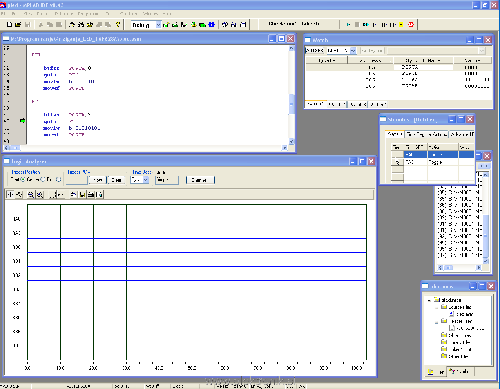Open the Edit menu
The height and width of the screenshot is (389, 500).
13,14
